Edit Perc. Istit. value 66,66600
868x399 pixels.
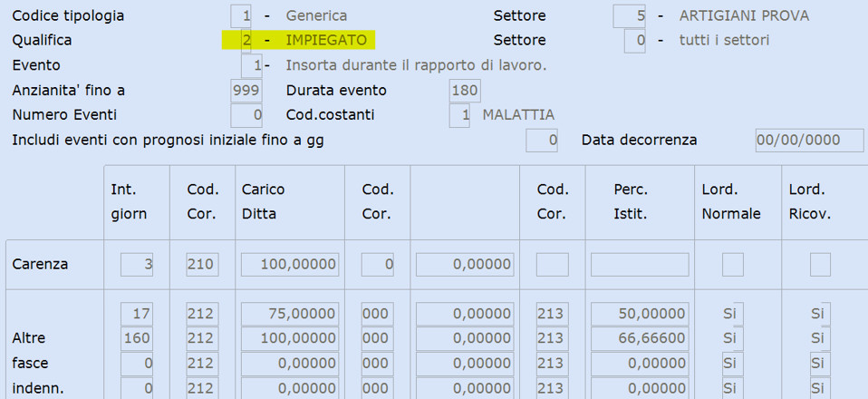640,338
